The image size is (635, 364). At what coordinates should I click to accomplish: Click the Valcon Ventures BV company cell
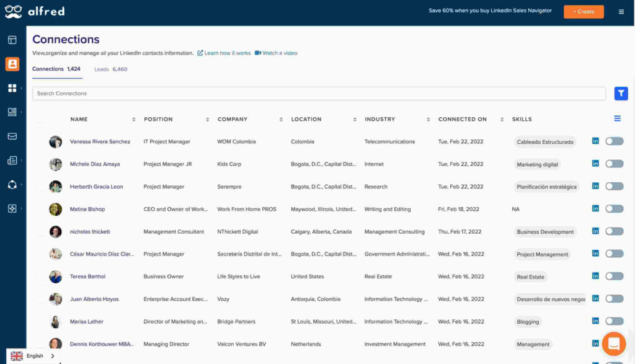[x=241, y=344]
